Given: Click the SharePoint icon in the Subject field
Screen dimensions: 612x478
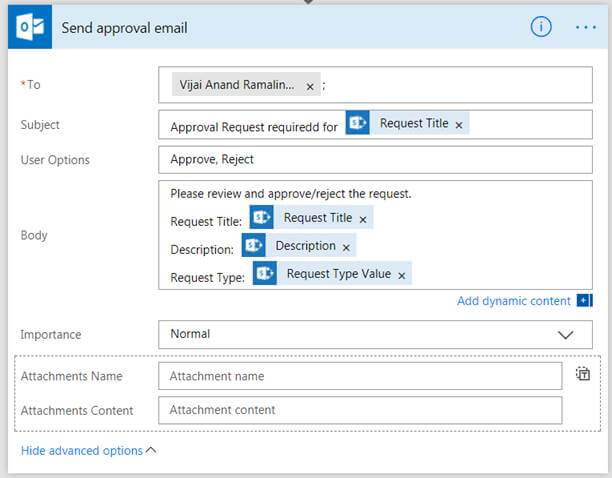Looking at the screenshot, I should coord(359,124).
